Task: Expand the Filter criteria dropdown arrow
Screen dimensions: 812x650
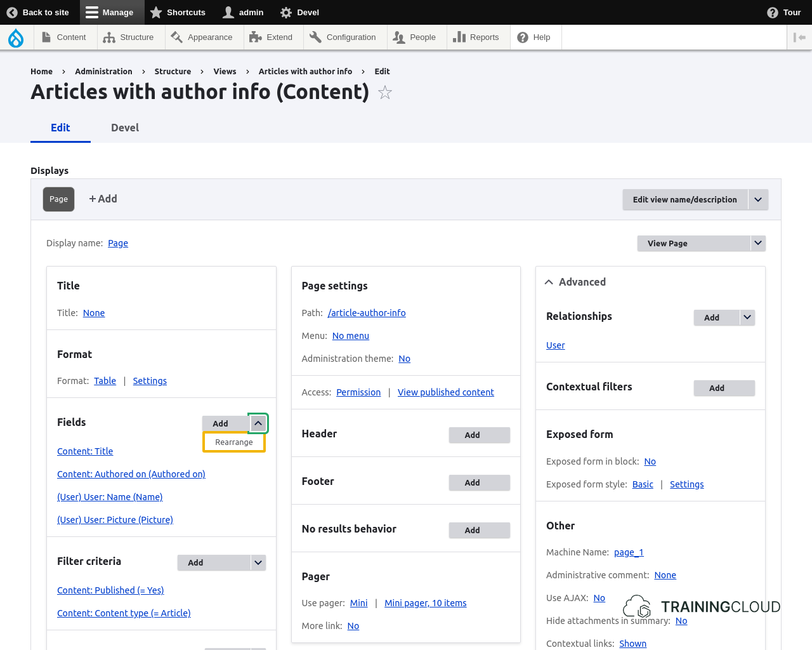Action: (x=258, y=562)
